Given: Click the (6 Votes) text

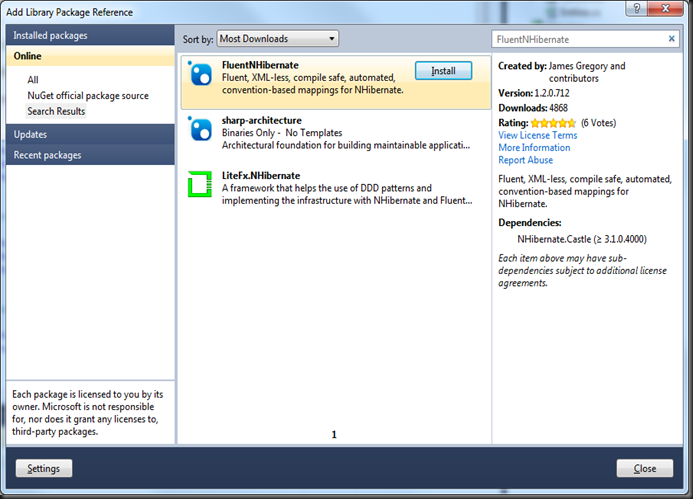Looking at the screenshot, I should point(598,123).
